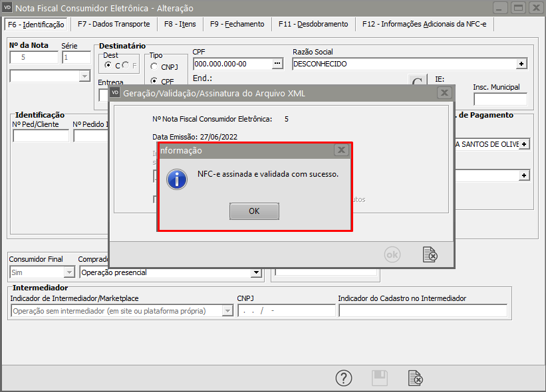The image size is (546, 392).
Task: Click the cancel document icon in bottom bar
Action: click(416, 378)
